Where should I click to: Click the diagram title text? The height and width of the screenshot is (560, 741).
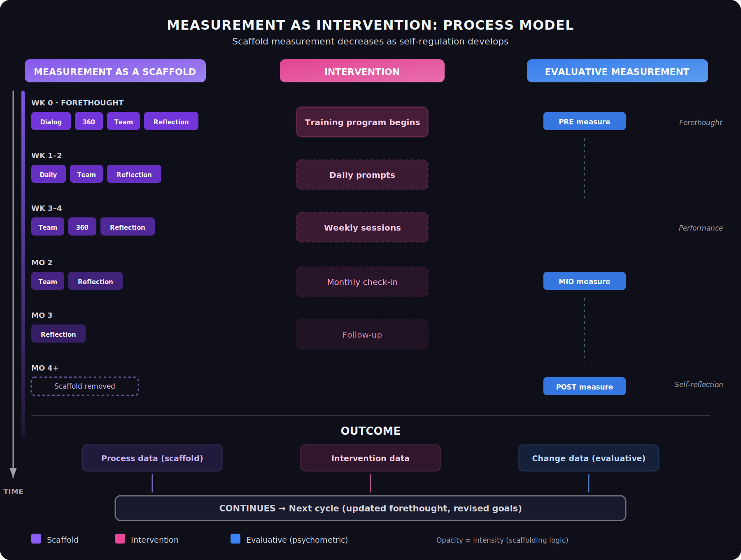tap(370, 25)
